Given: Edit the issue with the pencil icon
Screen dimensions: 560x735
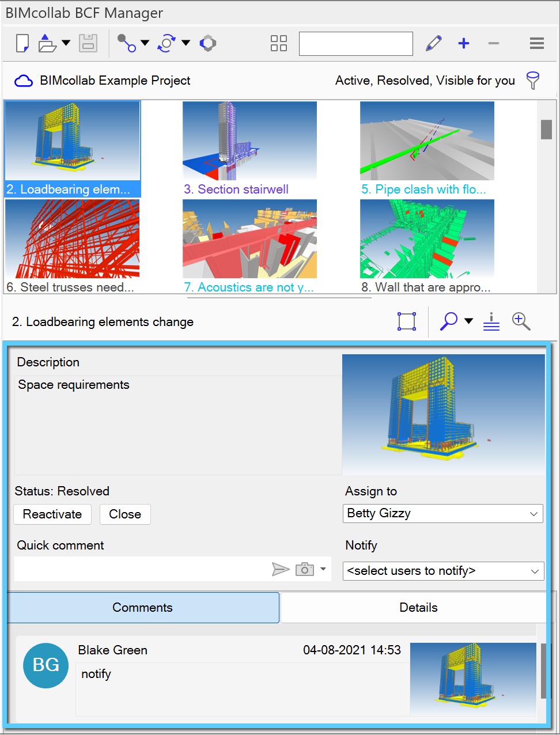Looking at the screenshot, I should tap(434, 43).
